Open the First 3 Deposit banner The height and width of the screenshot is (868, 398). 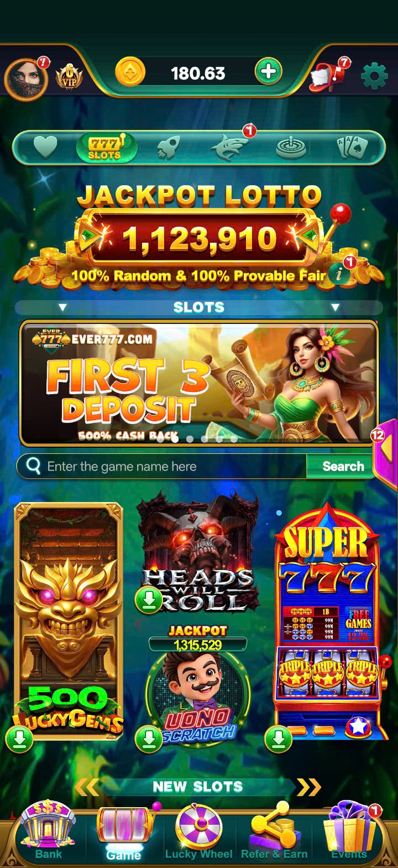pos(199,383)
